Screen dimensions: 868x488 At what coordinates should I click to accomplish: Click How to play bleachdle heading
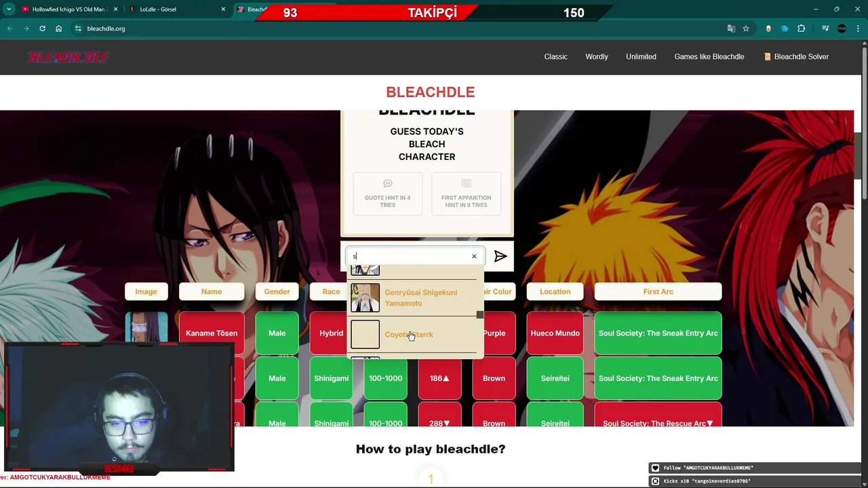point(430,449)
